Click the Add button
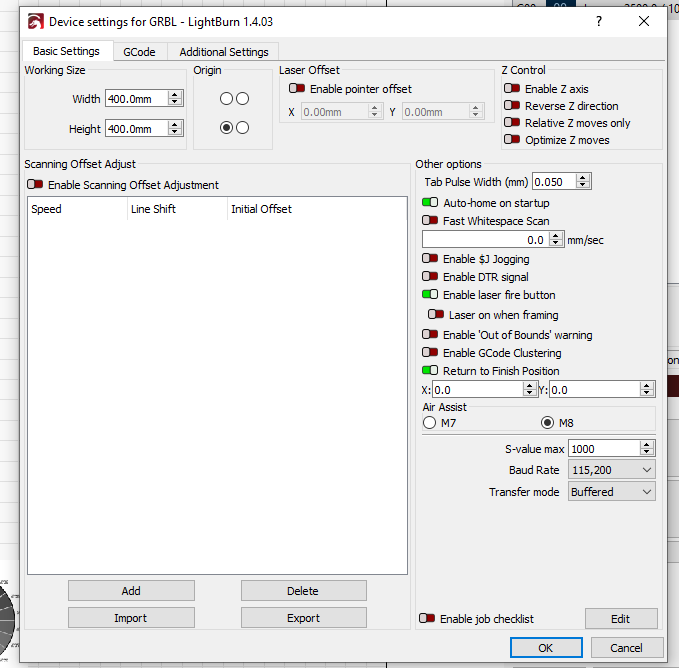The image size is (679, 668). pos(131,591)
